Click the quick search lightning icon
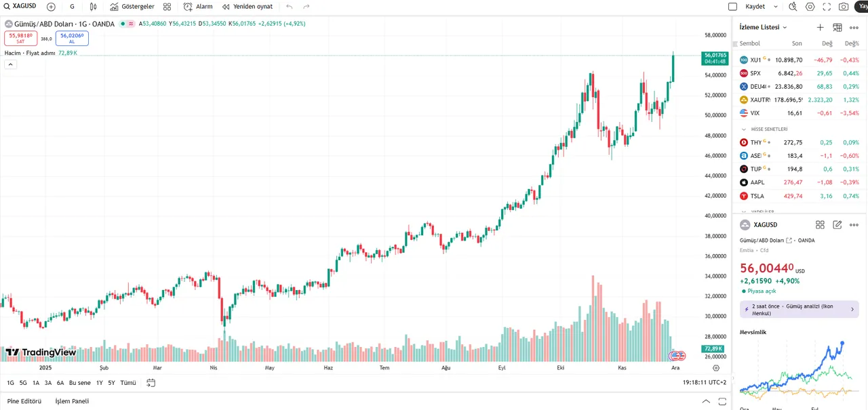 (x=793, y=7)
